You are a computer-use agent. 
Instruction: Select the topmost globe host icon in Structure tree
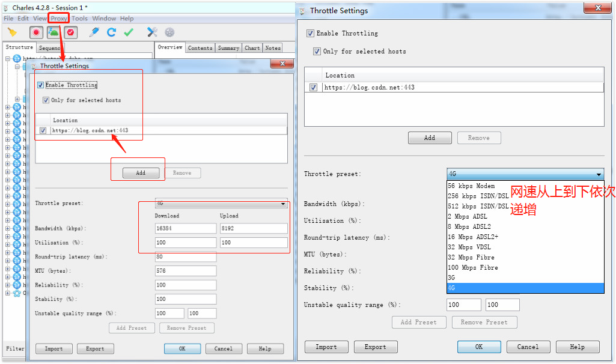(x=16, y=58)
